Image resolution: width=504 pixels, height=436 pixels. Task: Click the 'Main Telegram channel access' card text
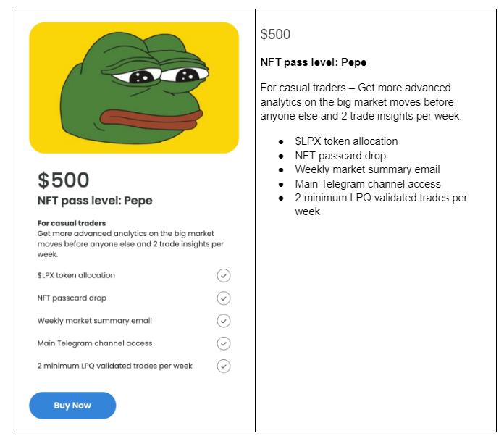(x=95, y=343)
